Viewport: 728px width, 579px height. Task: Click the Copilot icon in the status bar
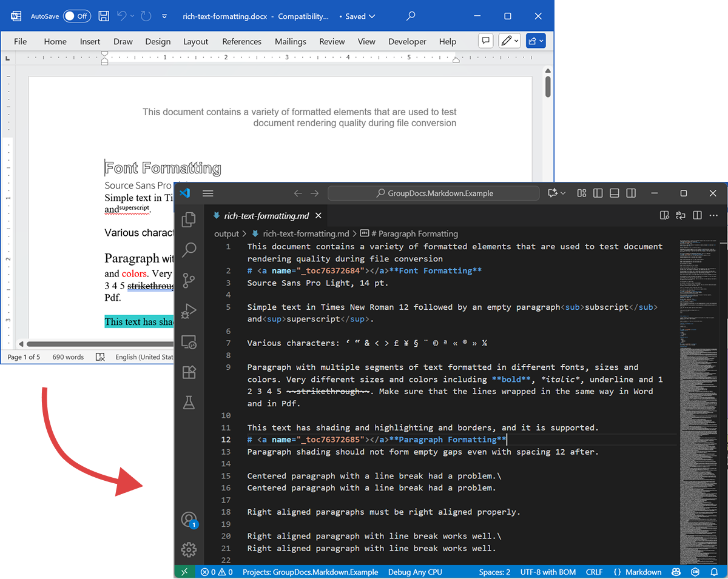676,572
